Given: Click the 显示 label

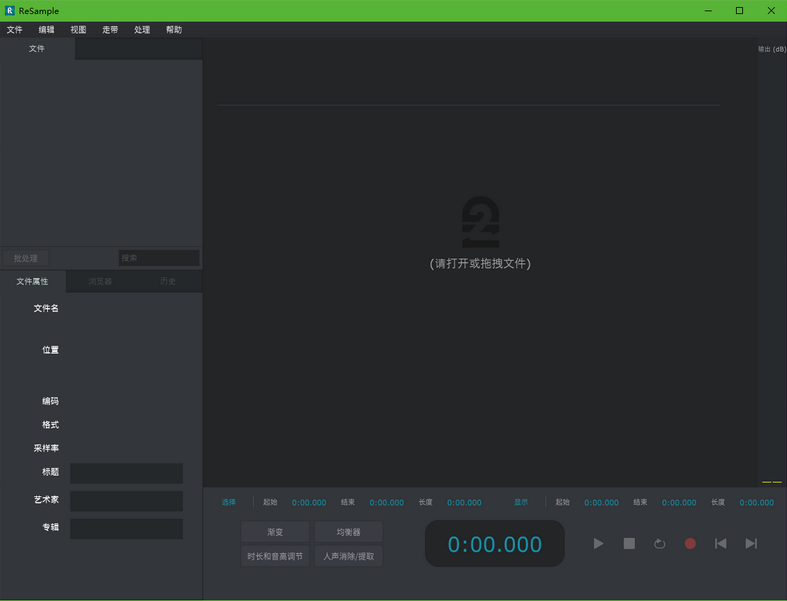Looking at the screenshot, I should [x=521, y=502].
